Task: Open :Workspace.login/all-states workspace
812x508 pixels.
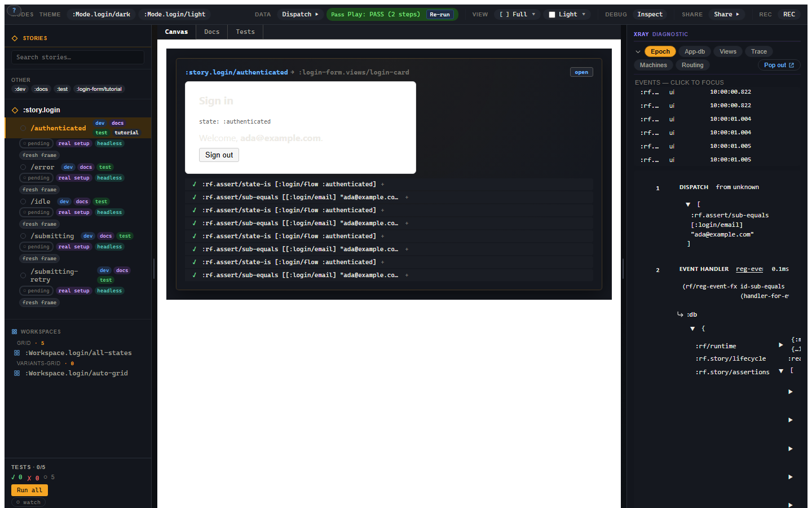Action: pyautogui.click(x=78, y=353)
